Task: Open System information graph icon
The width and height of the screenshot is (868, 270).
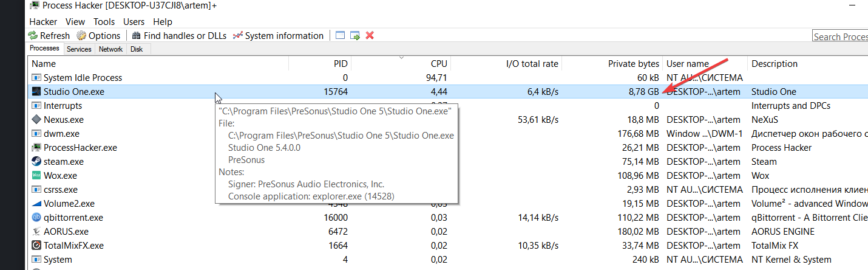Action: tap(238, 36)
